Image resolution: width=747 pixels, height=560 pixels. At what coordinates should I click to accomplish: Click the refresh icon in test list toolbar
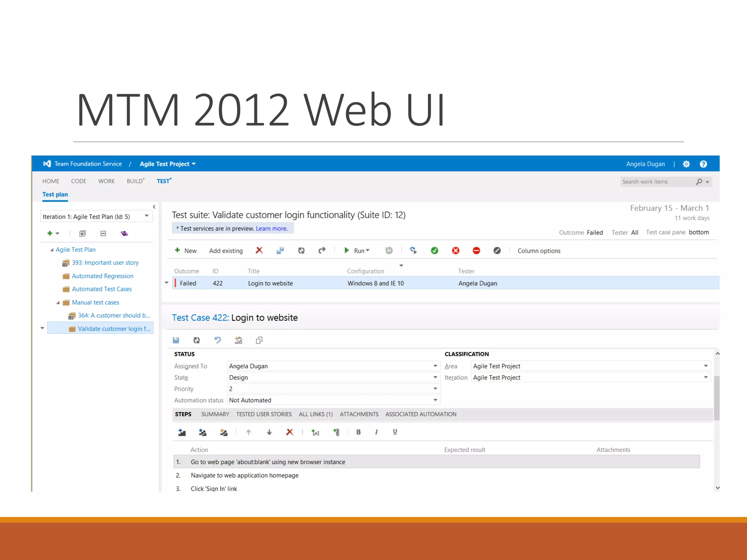coord(301,250)
